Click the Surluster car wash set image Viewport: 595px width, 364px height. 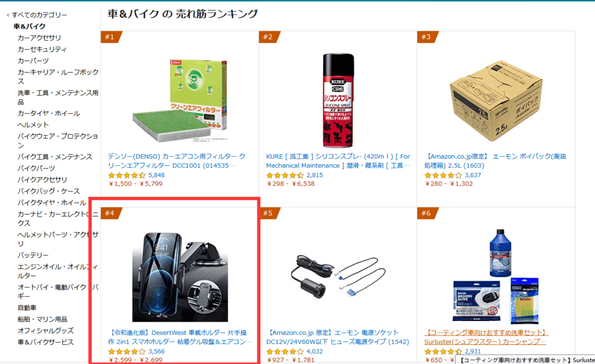[496, 276]
